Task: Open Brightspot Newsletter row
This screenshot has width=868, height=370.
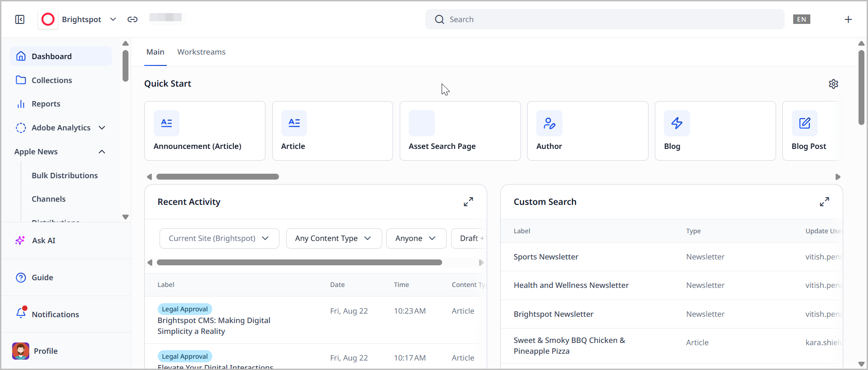Action: click(x=553, y=314)
